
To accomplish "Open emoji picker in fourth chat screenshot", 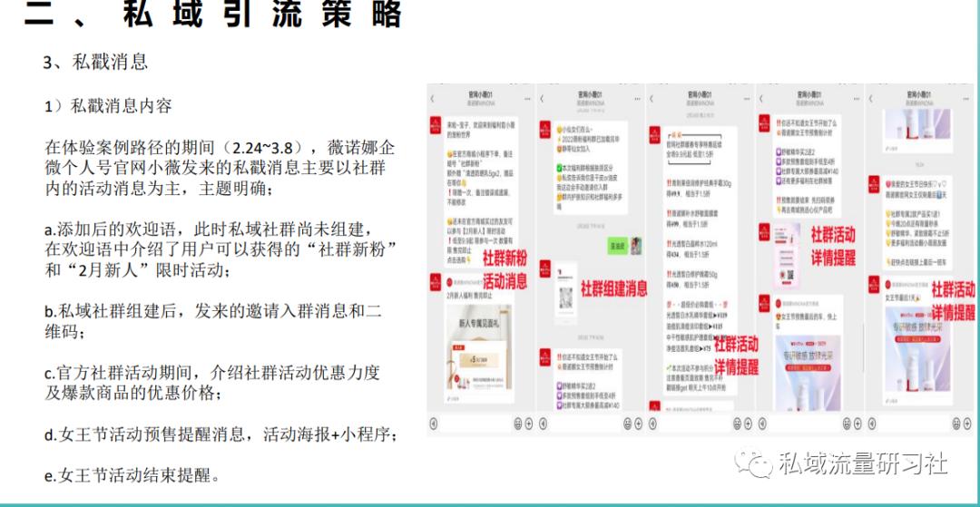I will [847, 424].
